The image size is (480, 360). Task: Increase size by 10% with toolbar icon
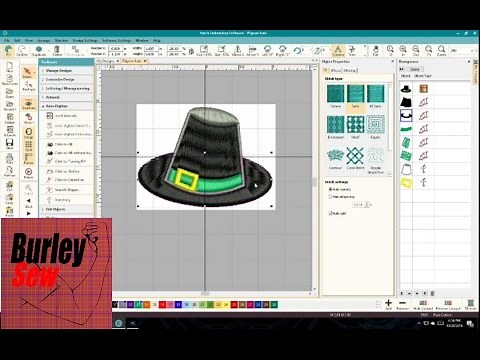coord(204,50)
